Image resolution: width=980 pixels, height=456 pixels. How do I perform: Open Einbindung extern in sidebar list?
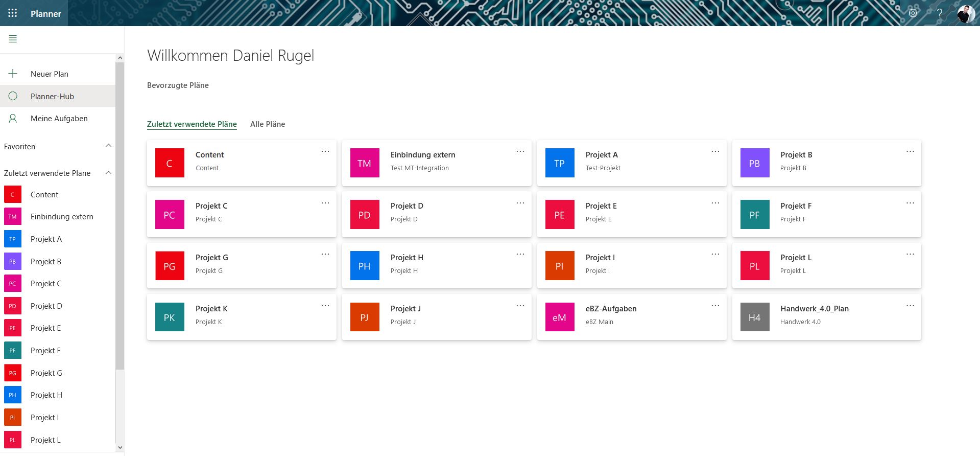58,217
